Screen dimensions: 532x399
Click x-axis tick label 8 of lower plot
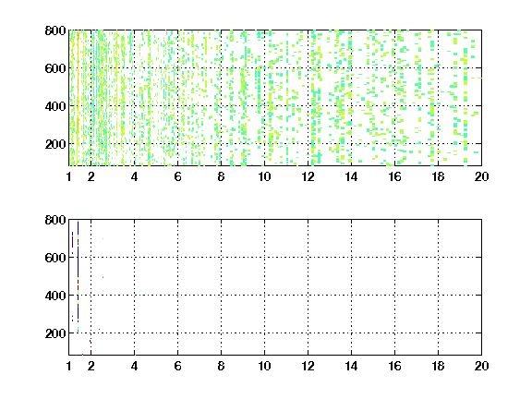pyautogui.click(x=222, y=366)
